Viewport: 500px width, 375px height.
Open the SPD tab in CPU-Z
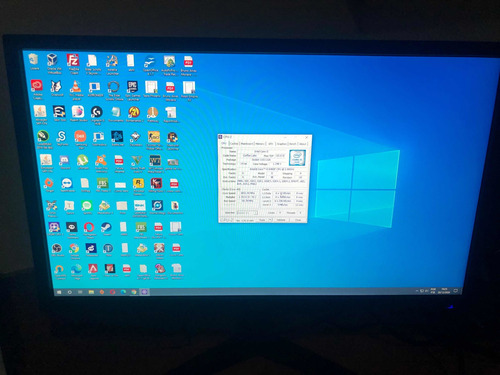(x=271, y=143)
